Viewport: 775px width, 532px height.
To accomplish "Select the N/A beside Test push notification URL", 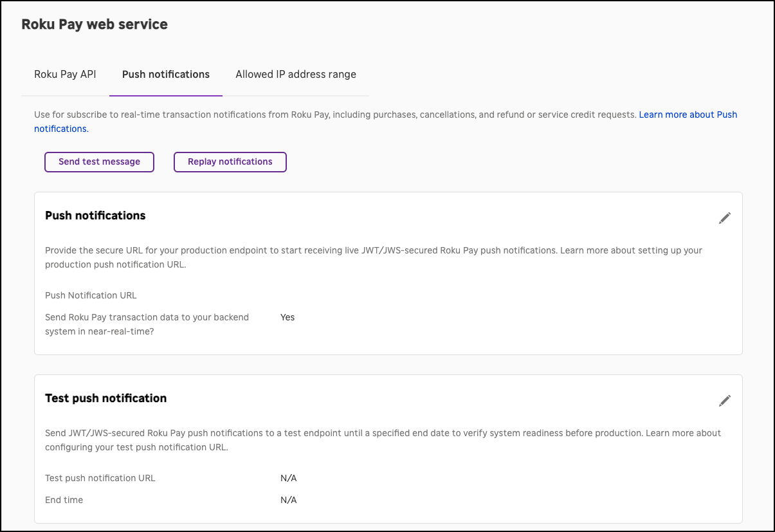I will pos(287,477).
